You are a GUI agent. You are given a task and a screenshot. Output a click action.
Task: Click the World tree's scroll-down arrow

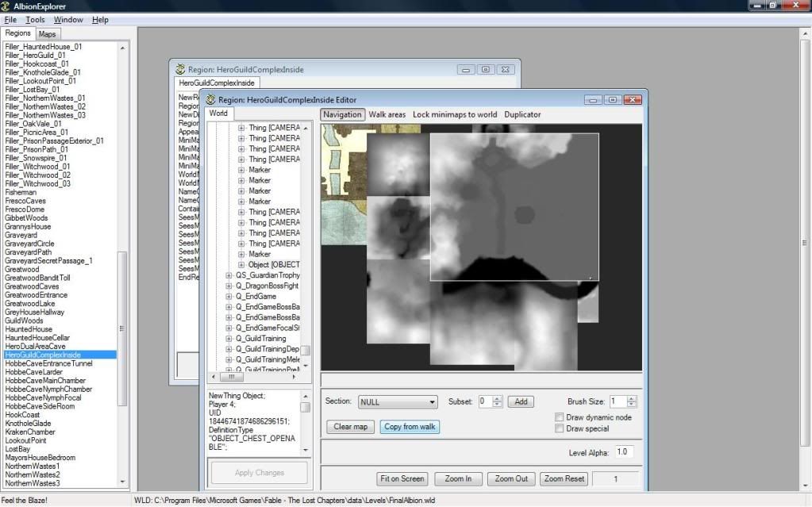pyautogui.click(x=306, y=366)
